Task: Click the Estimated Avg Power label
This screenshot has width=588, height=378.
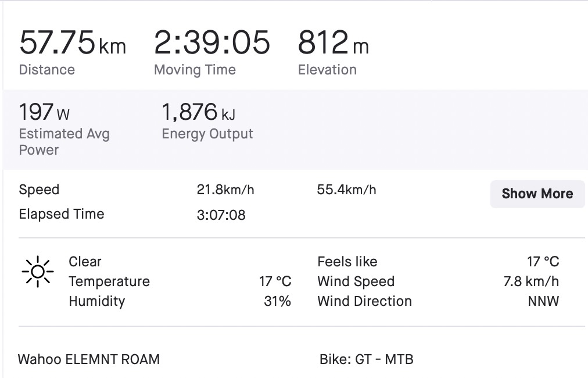Action: (x=64, y=142)
